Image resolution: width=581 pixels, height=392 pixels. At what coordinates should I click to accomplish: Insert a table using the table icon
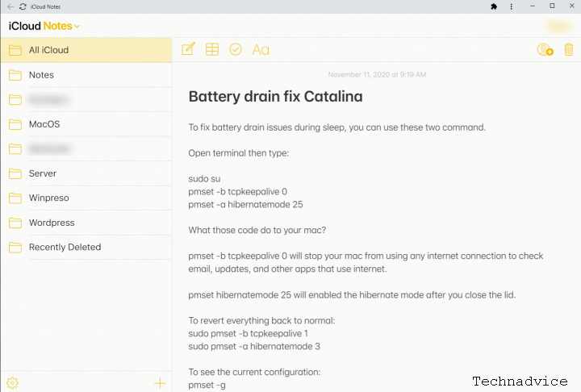tap(212, 49)
